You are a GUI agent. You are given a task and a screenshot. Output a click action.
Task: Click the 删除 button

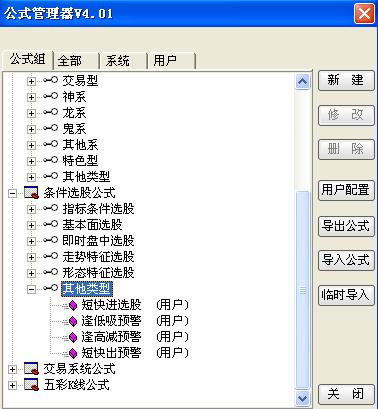point(346,149)
